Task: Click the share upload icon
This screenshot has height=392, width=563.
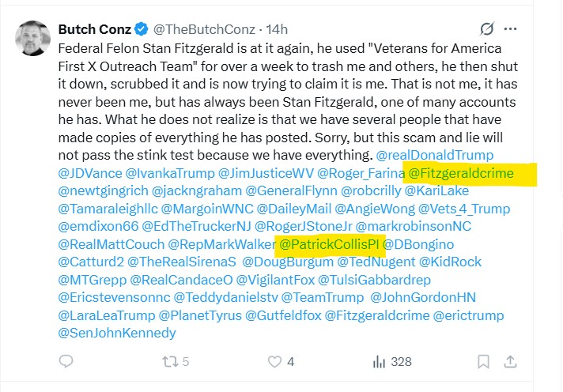Action: (511, 361)
